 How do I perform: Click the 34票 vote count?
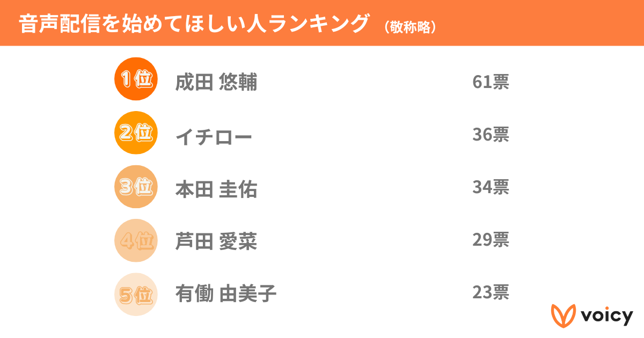tap(491, 187)
